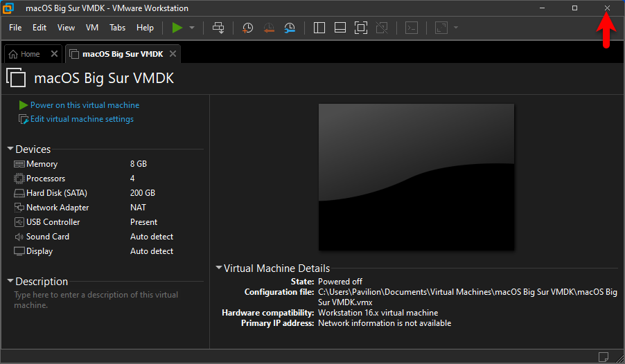The width and height of the screenshot is (625, 364).
Task: Open the VM menu
Action: [x=92, y=28]
